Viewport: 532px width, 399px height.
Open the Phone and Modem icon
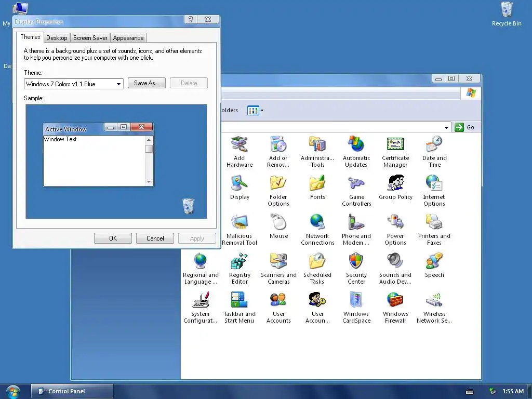click(356, 222)
